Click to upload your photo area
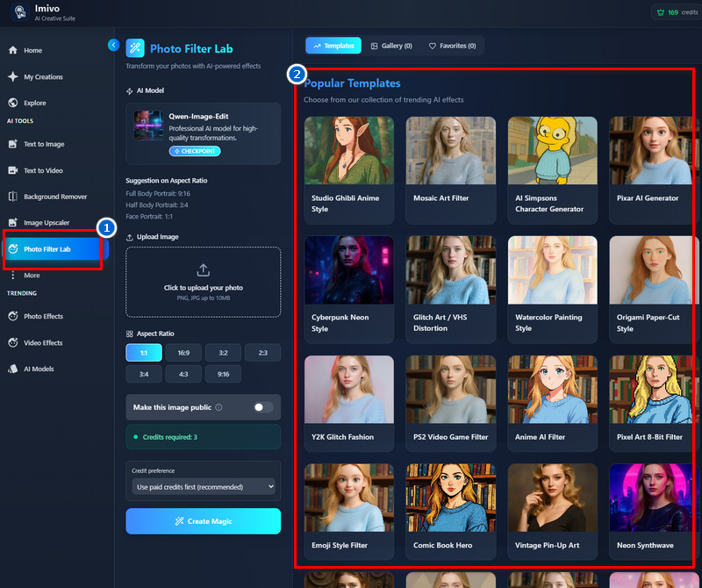702x588 pixels. point(204,282)
